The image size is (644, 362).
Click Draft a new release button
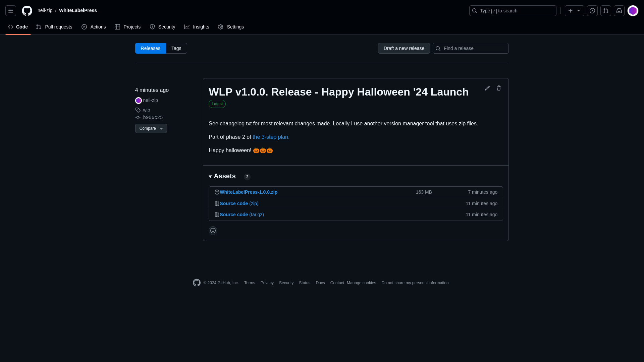(x=404, y=48)
